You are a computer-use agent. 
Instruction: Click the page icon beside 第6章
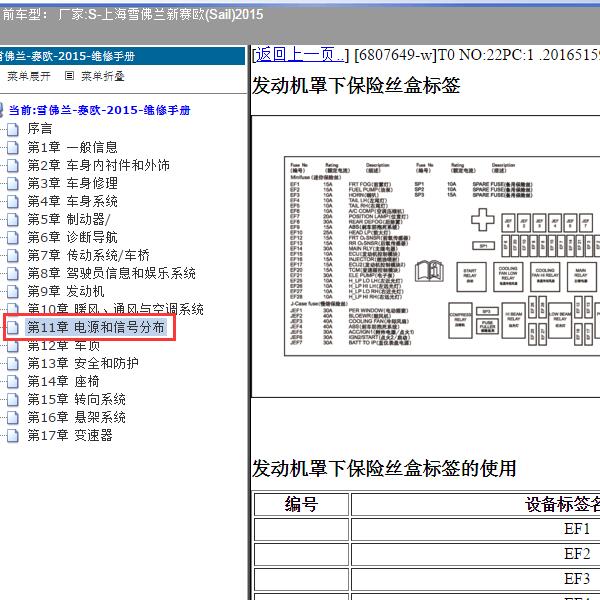[13, 237]
